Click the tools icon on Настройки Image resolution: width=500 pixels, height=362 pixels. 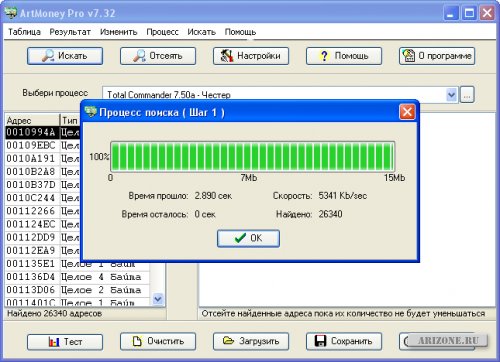[227, 56]
